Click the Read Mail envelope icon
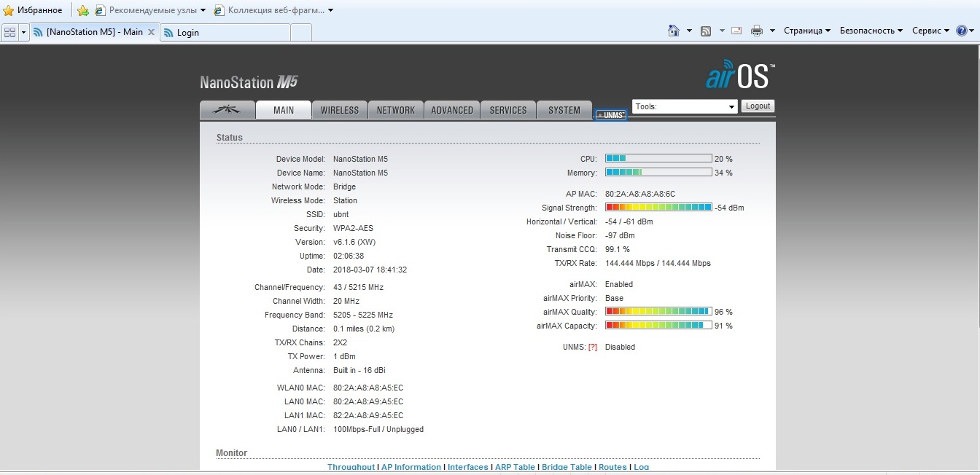Viewport: 980px width, 475px height. [736, 31]
